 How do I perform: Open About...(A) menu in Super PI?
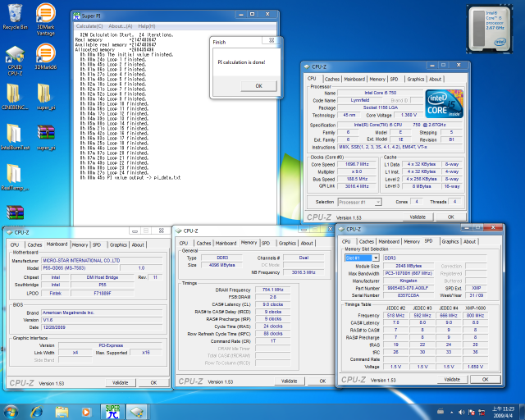[x=121, y=26]
